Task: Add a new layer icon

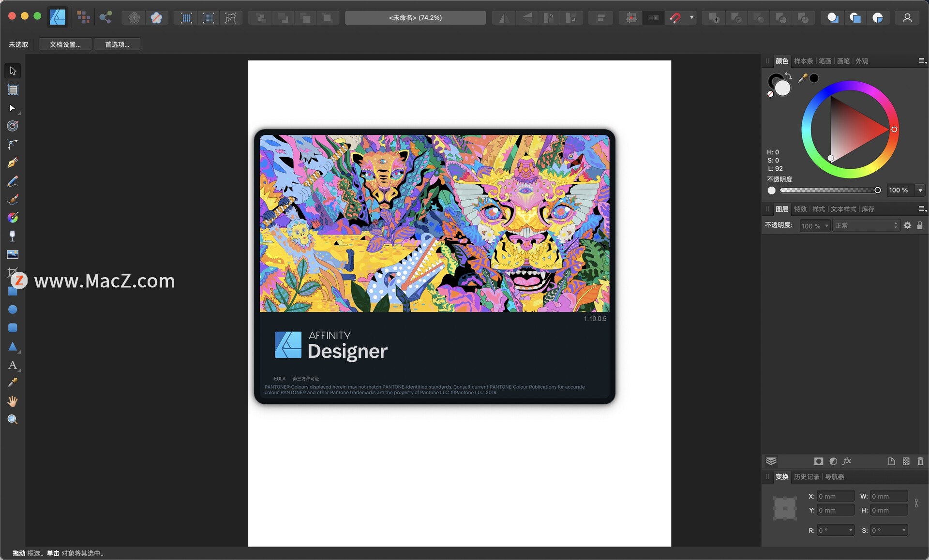Action: 891,461
